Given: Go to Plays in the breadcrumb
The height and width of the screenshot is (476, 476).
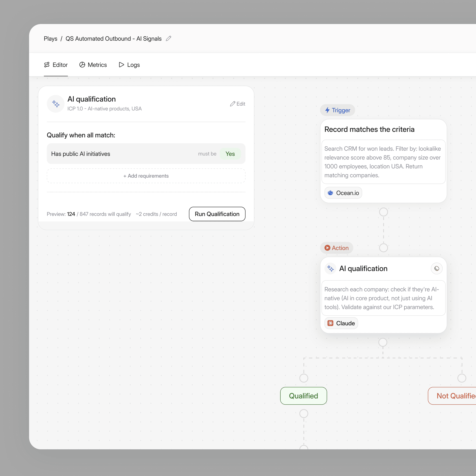Looking at the screenshot, I should (x=51, y=39).
